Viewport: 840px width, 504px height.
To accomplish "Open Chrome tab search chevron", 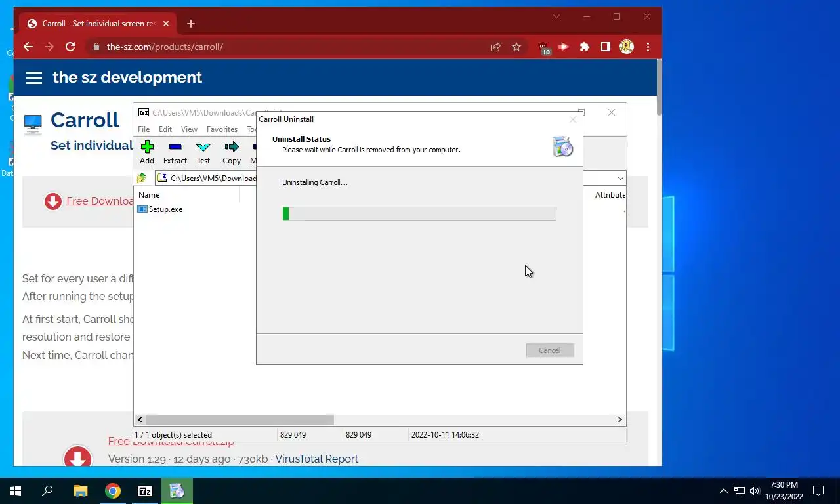I will (x=556, y=16).
